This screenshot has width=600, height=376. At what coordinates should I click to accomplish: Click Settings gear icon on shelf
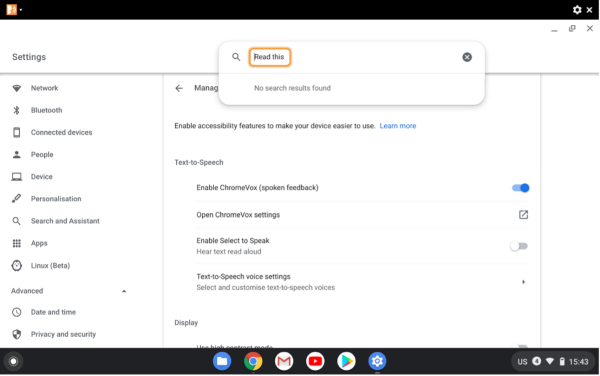377,361
